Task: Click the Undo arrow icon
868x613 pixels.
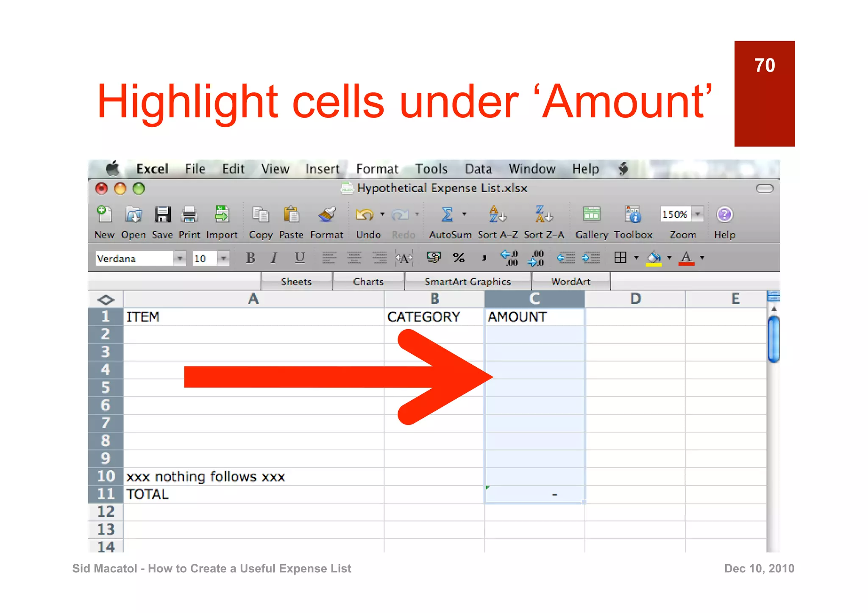Action: click(365, 214)
